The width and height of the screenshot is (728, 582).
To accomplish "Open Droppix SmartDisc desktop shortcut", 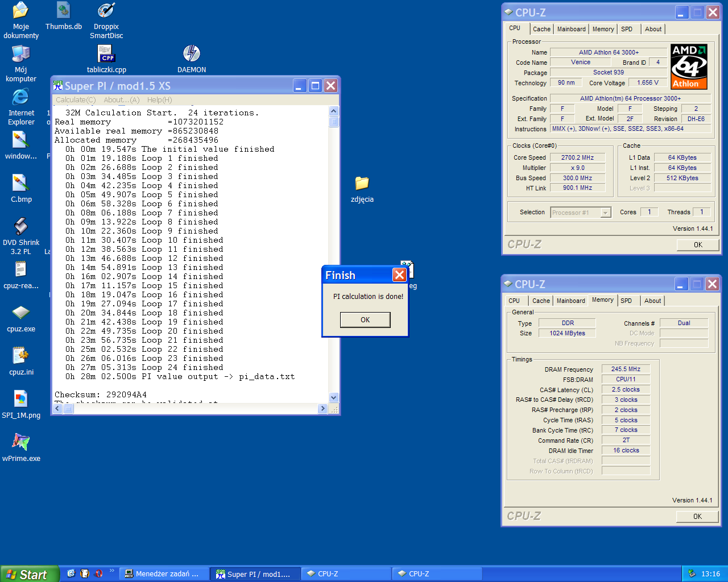I will [106, 20].
